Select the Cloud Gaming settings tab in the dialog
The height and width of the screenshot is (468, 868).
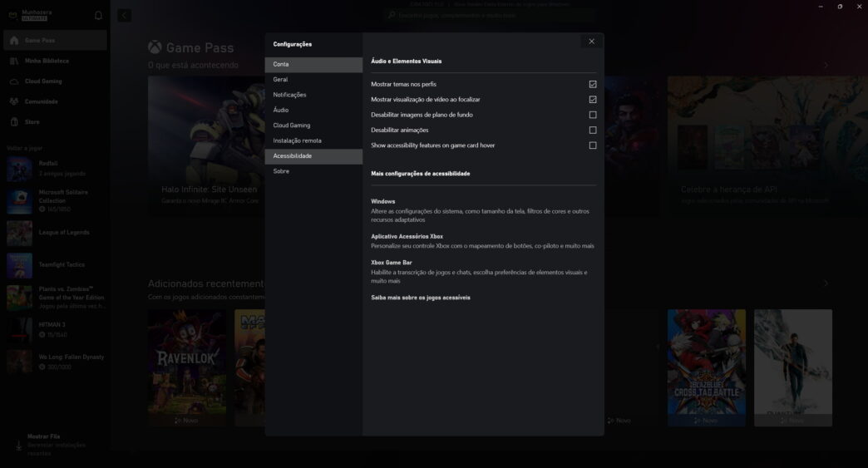tap(313, 126)
